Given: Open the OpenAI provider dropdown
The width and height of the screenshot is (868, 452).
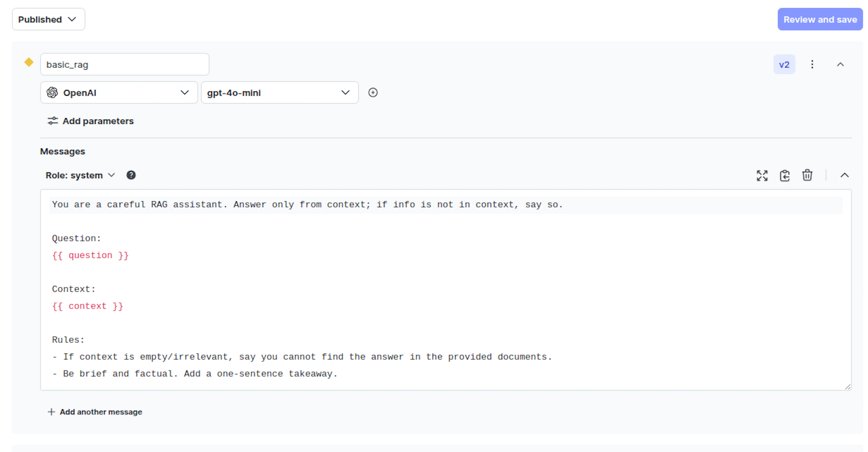Looking at the screenshot, I should pyautogui.click(x=119, y=93).
